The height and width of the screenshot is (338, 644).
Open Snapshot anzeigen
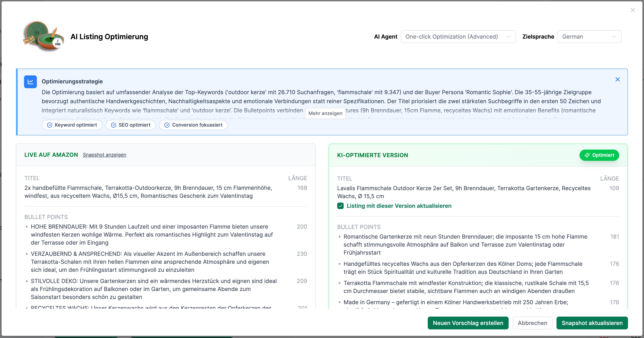105,155
